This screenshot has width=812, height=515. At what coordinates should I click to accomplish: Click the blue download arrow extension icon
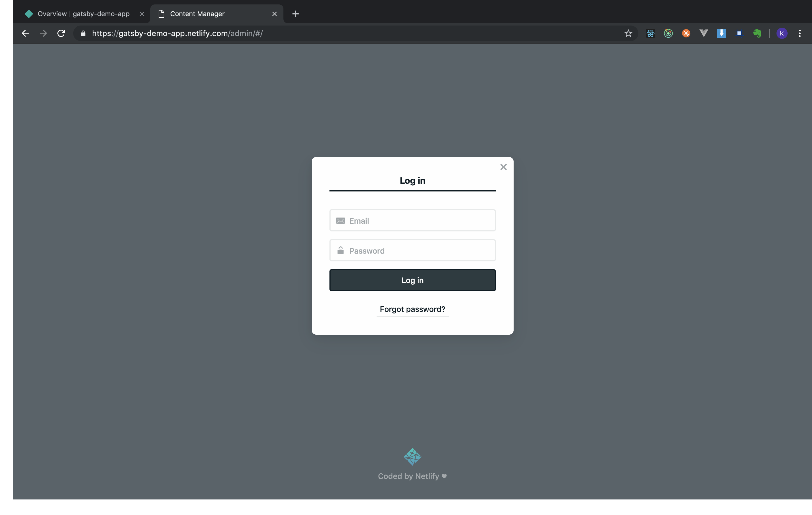(721, 33)
